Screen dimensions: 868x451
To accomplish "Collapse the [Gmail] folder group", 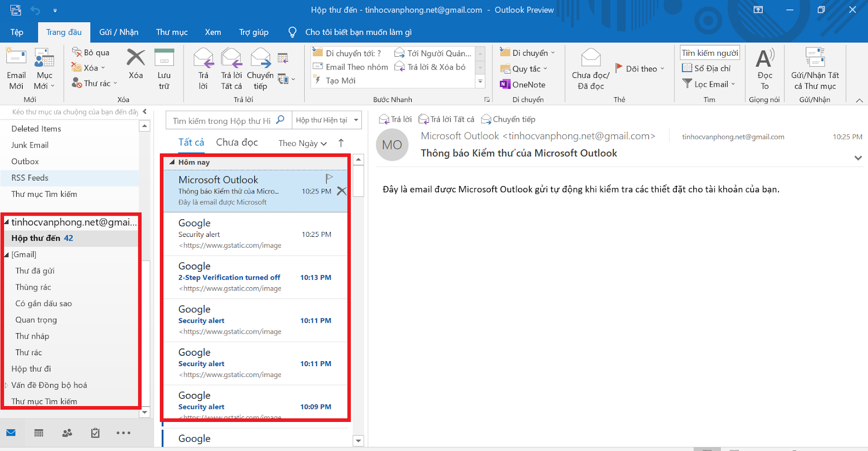I will pyautogui.click(x=7, y=255).
